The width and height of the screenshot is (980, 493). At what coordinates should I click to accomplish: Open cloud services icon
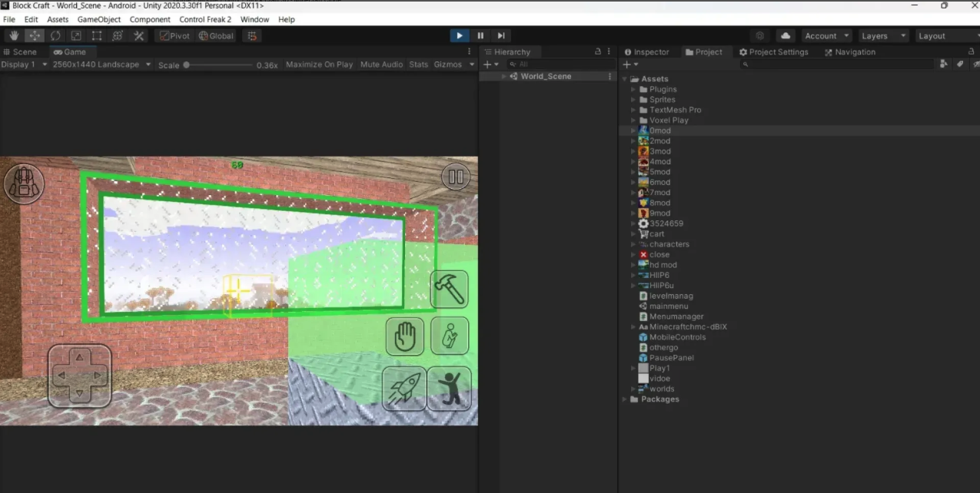point(786,35)
